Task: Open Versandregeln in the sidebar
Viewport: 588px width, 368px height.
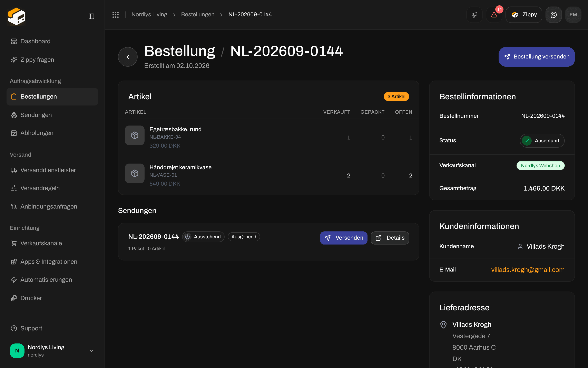Action: point(52,188)
